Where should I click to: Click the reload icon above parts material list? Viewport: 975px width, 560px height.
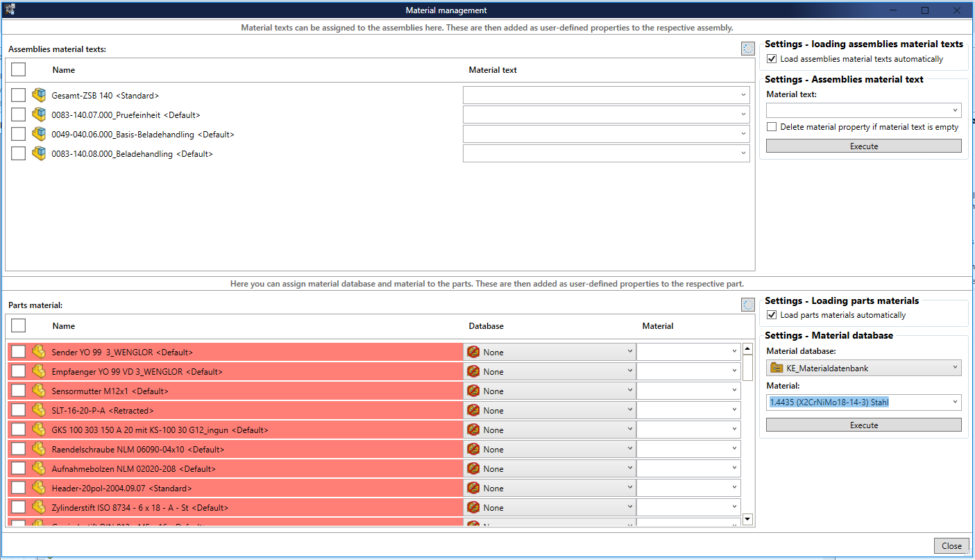747,305
